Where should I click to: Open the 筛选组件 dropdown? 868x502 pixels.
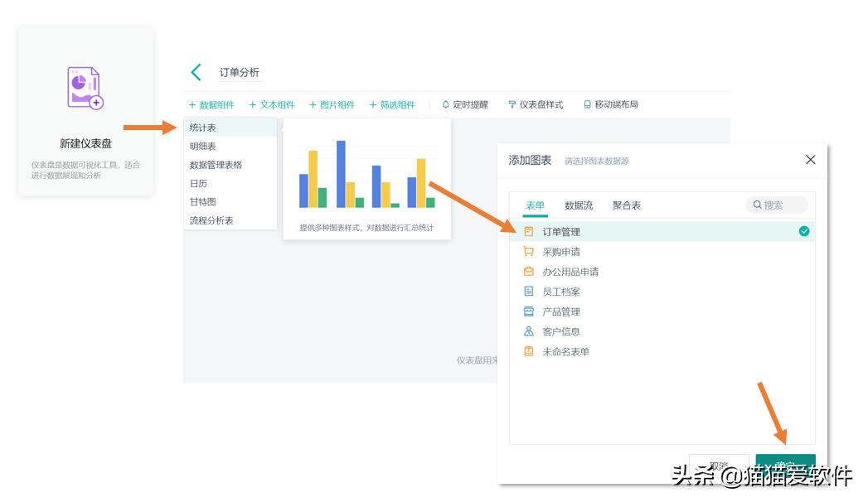tap(395, 104)
